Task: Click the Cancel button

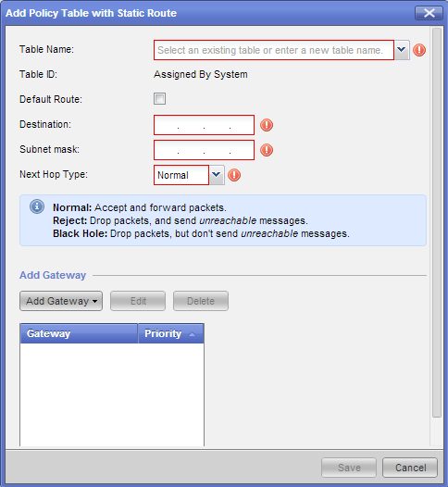Action: [410, 468]
